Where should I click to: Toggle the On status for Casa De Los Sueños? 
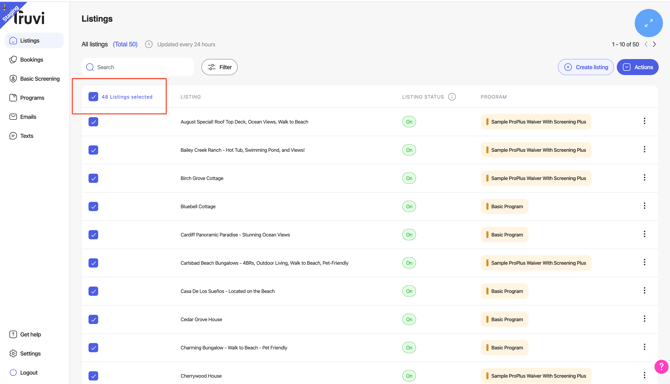409,291
